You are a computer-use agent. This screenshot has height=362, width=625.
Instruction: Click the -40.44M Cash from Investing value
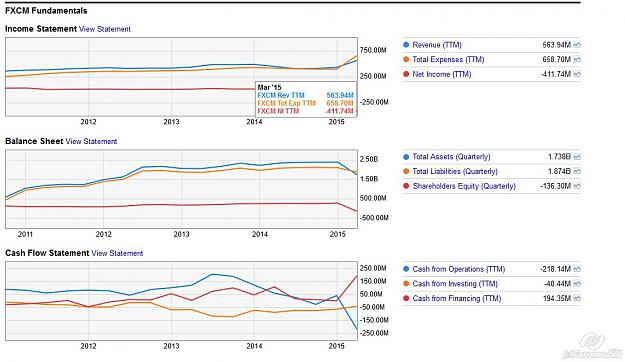click(557, 284)
